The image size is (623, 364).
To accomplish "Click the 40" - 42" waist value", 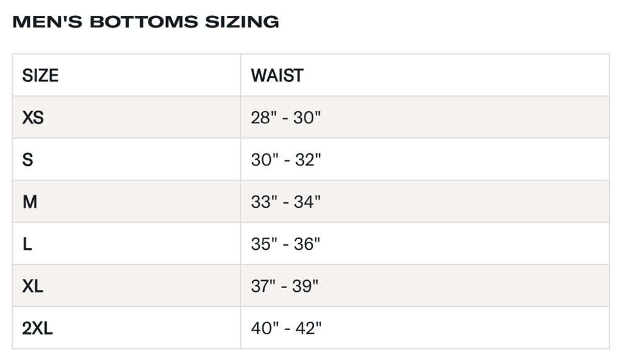I will pyautogui.click(x=286, y=329).
